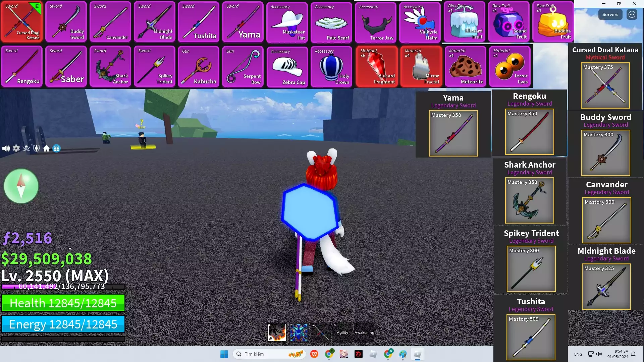Open the Windows Start menu
This screenshot has width=644, height=362.
click(224, 354)
